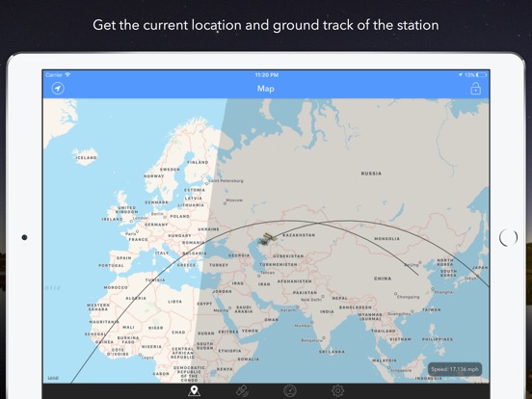Select the Map pin tab
The image size is (532, 399).
tap(194, 391)
